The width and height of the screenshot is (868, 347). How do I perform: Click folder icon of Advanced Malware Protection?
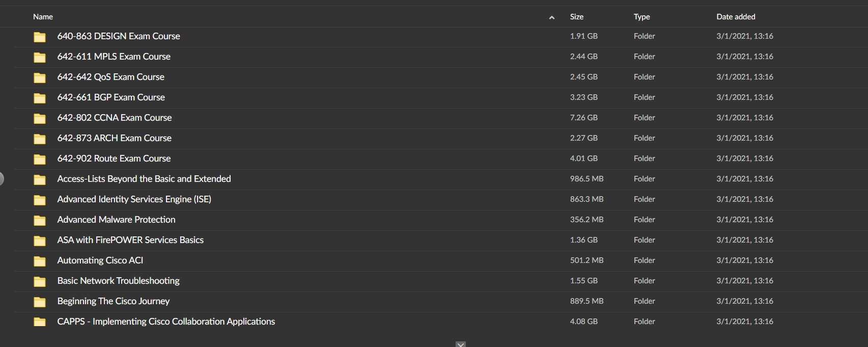click(x=40, y=220)
